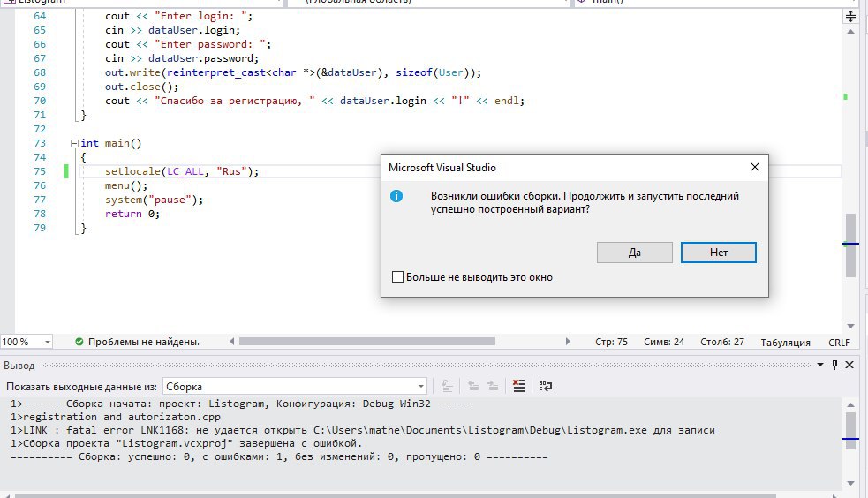Image resolution: width=868 pixels, height=498 pixels.
Task: Click the 'Сборка: успешно: 0' summary line
Action: pos(279,456)
